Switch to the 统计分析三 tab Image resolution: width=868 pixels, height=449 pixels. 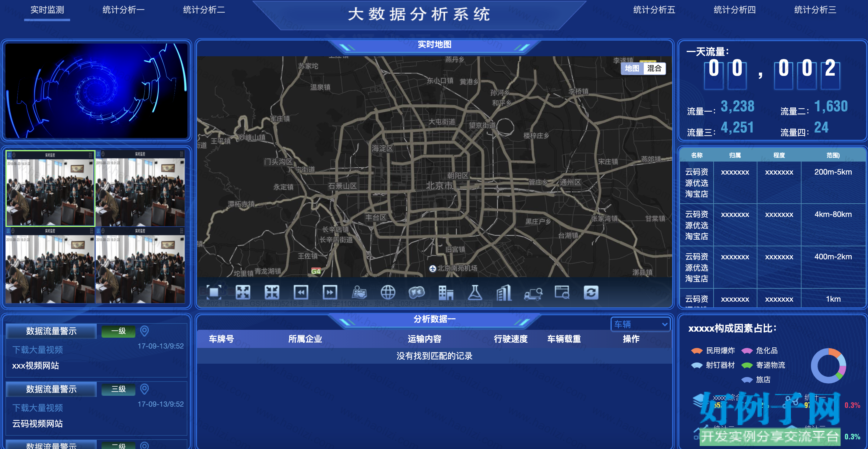click(x=815, y=10)
